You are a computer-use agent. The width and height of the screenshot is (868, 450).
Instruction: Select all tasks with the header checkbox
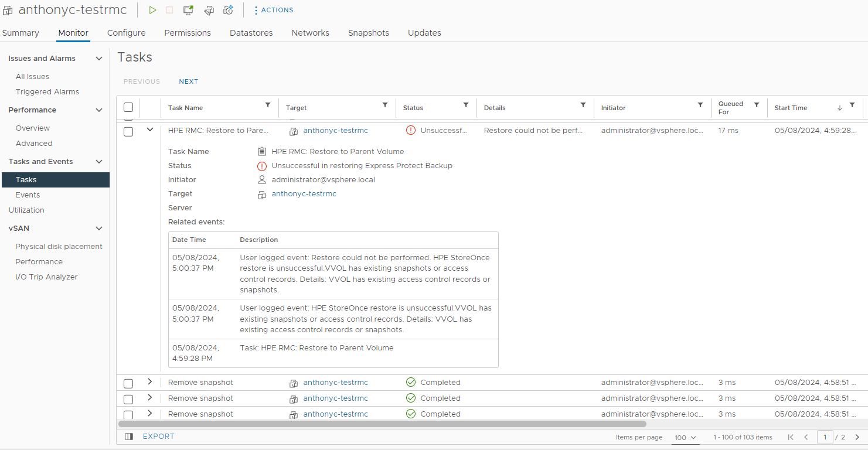point(128,107)
